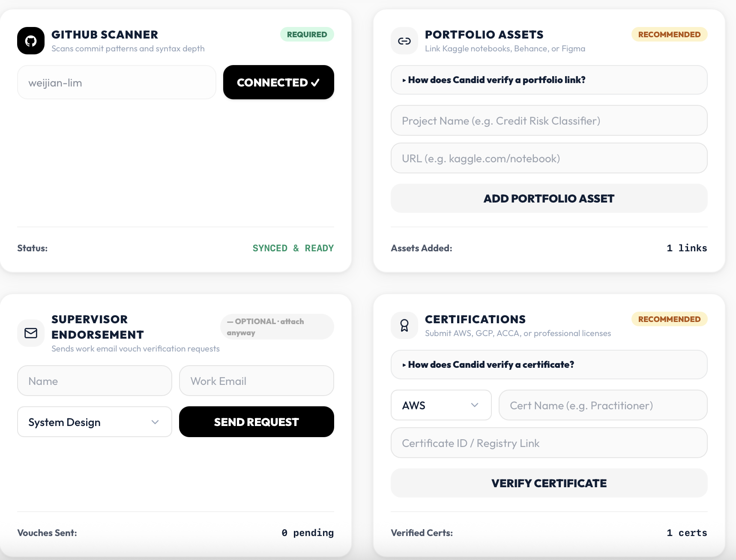
Task: Click the GitHub logo icon
Action: point(31,41)
